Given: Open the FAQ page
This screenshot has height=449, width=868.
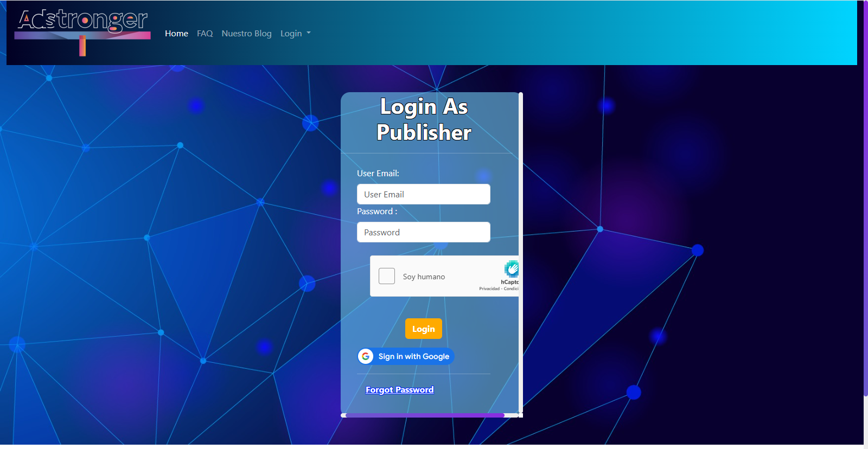Looking at the screenshot, I should 205,34.
